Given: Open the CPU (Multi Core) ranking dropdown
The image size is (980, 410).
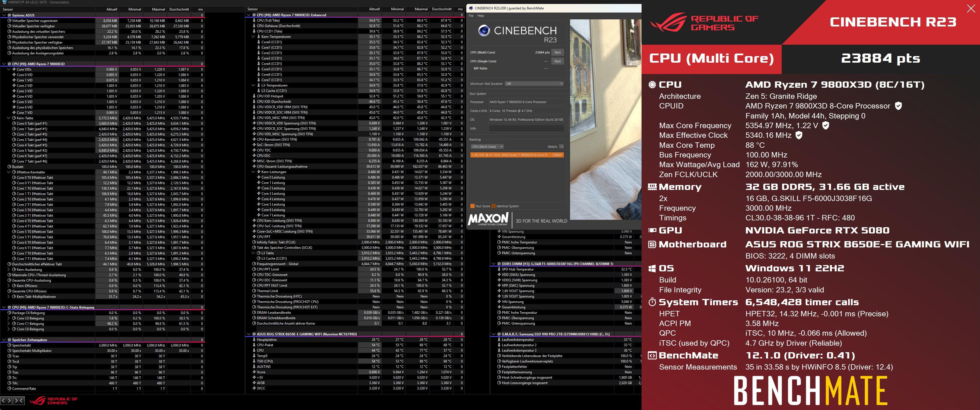Looking at the screenshot, I should coord(487,146).
